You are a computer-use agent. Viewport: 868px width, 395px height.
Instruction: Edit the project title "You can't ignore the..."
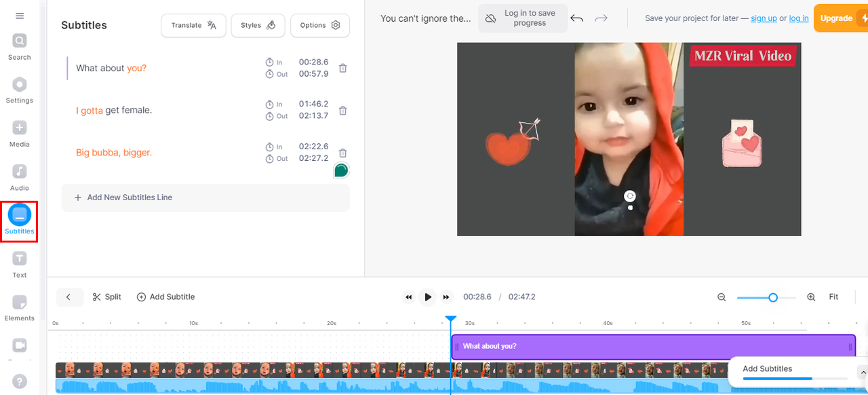tap(425, 18)
